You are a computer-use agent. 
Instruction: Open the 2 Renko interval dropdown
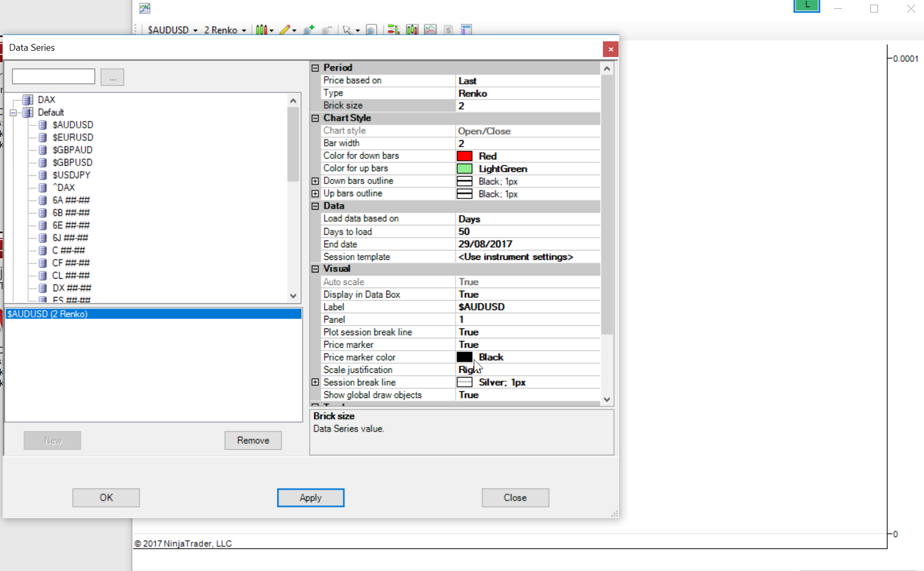[225, 30]
